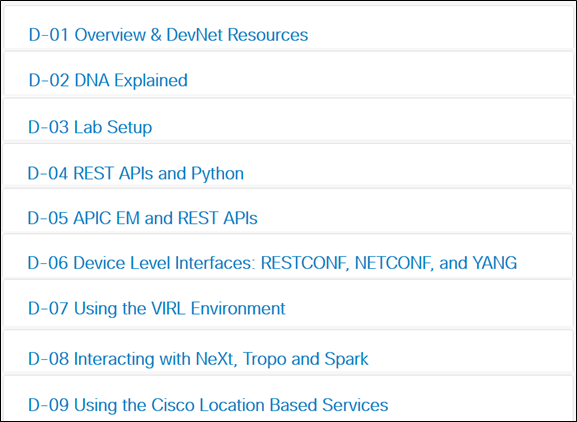Open D-08 Interacting with NeXt, Tropo and Spark
Screen dimensions: 577x422
click(198, 359)
